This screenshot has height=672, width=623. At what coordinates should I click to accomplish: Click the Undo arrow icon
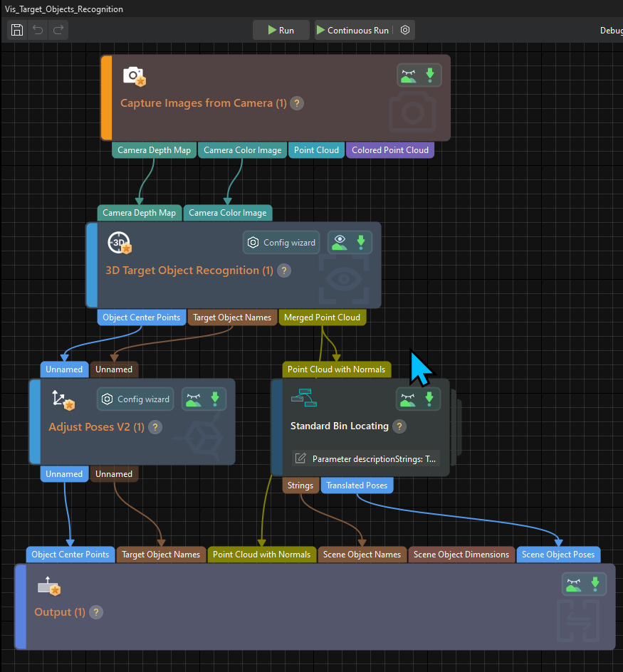click(x=38, y=30)
